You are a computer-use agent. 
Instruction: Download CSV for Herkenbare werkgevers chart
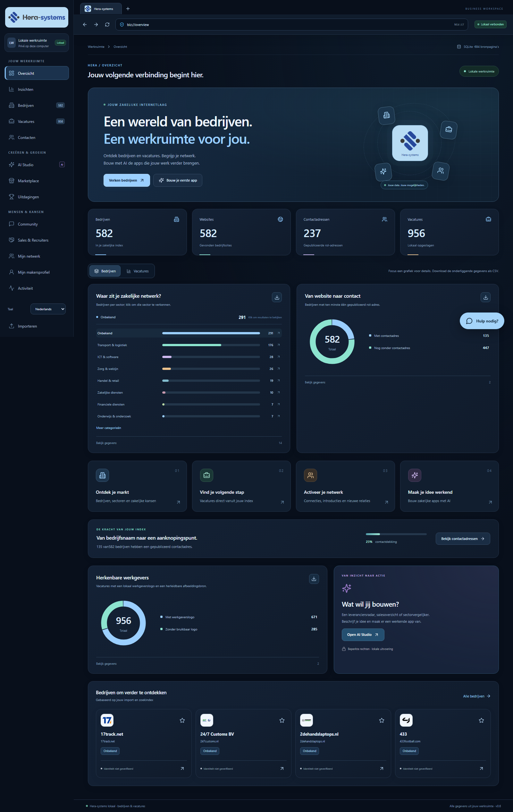coord(314,579)
